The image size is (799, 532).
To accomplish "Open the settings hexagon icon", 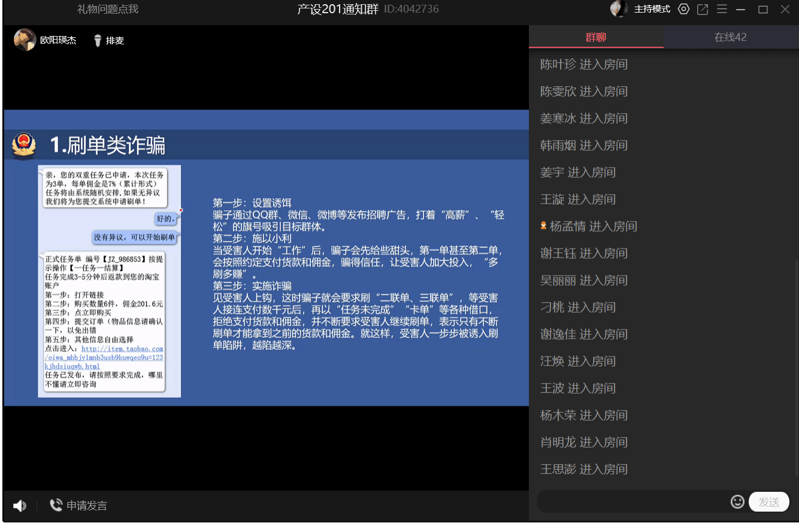I will pos(683,9).
